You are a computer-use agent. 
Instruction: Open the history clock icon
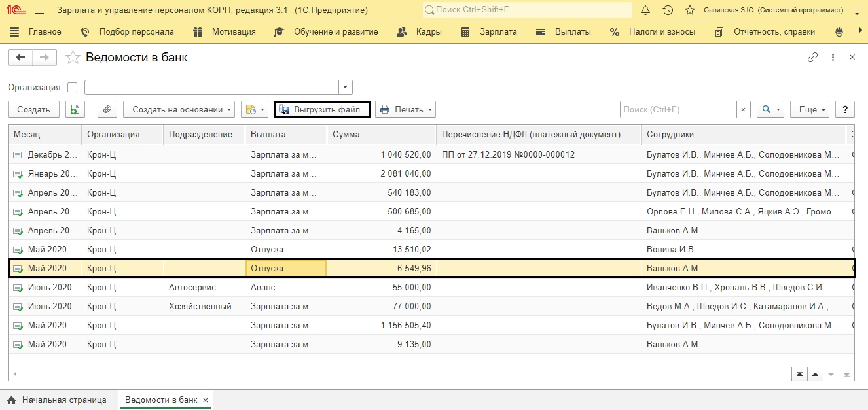click(x=668, y=10)
